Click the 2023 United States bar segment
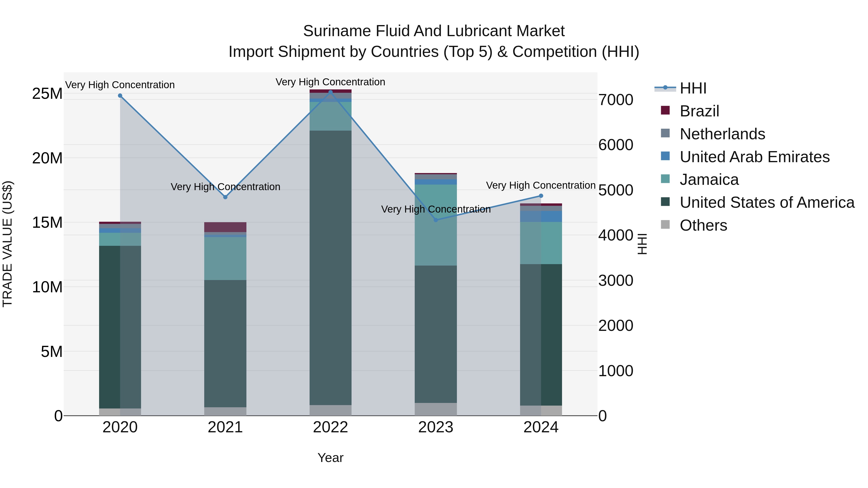868x488 pixels. tap(436, 334)
